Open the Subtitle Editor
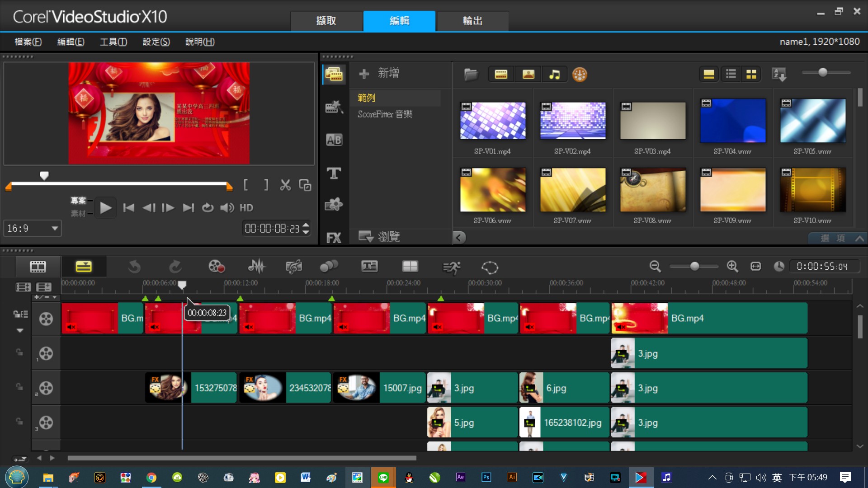The width and height of the screenshot is (868, 488). coord(369,267)
